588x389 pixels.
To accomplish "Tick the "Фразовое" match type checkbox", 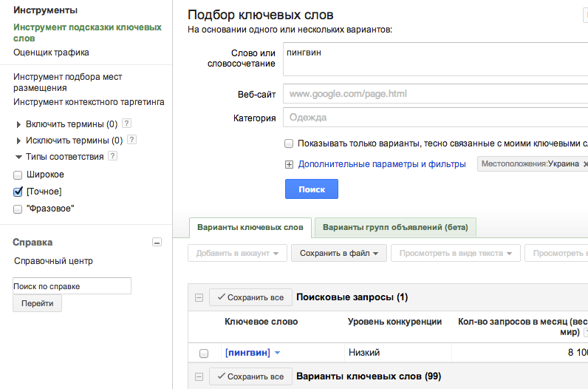I will pyautogui.click(x=18, y=209).
